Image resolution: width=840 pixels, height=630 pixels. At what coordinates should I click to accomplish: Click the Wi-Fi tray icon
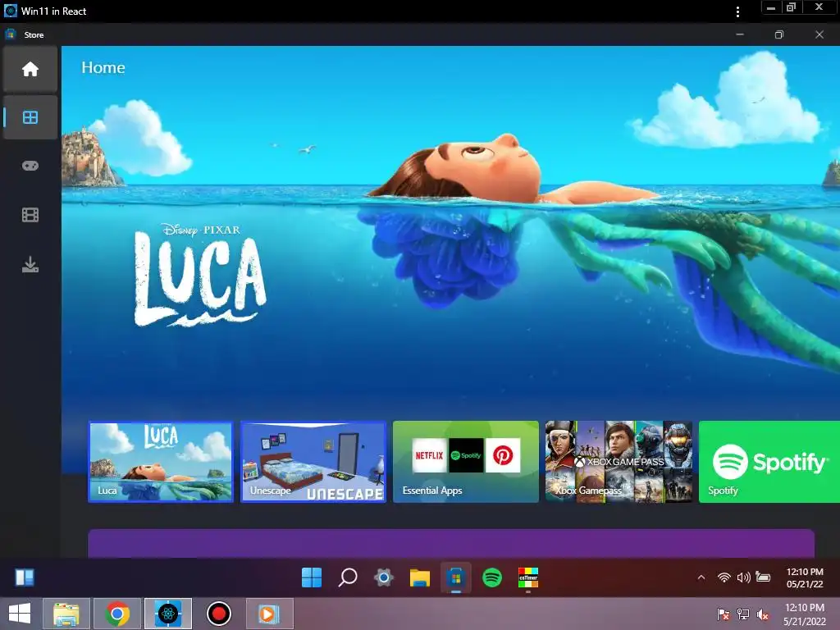click(x=724, y=577)
